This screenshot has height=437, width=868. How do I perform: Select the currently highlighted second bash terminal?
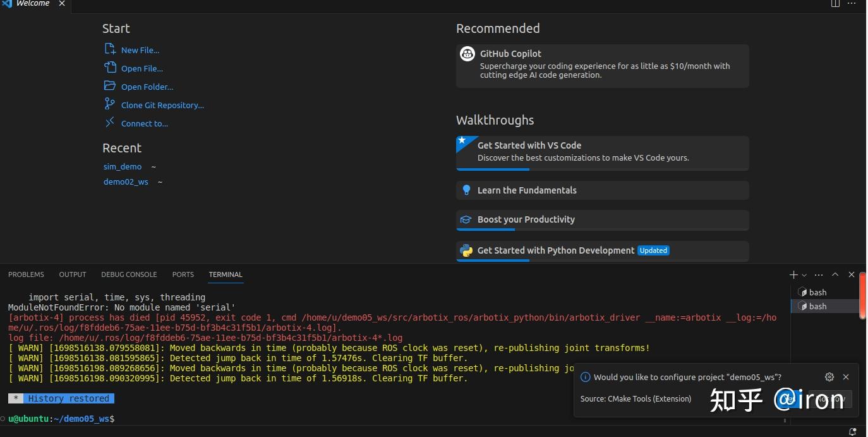click(817, 305)
